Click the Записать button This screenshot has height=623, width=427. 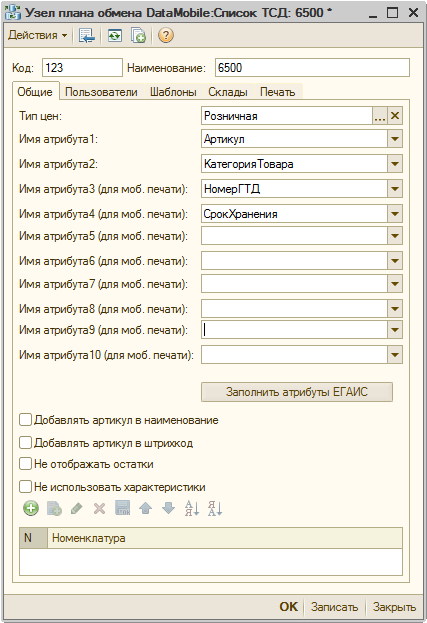coord(334,607)
